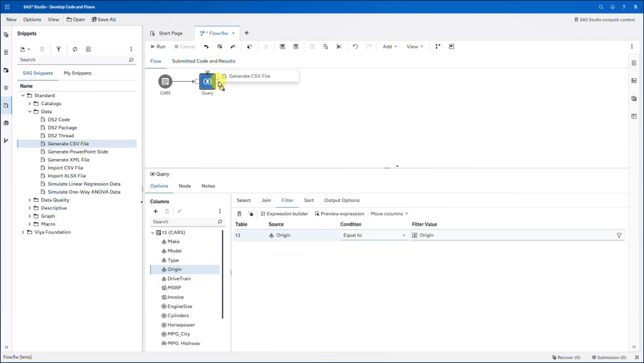Image resolution: width=644 pixels, height=363 pixels.
Task: Open the help question mark icon
Action: click(x=624, y=7)
